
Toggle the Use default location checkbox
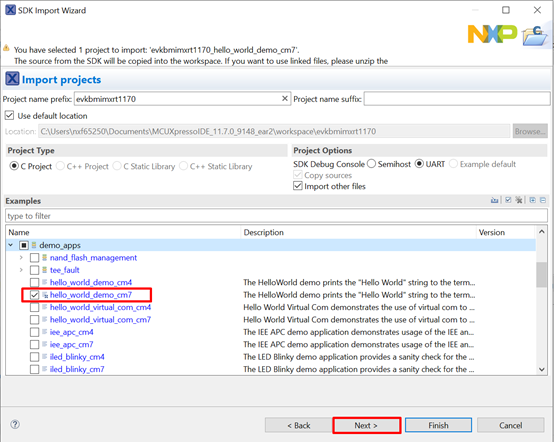point(10,116)
